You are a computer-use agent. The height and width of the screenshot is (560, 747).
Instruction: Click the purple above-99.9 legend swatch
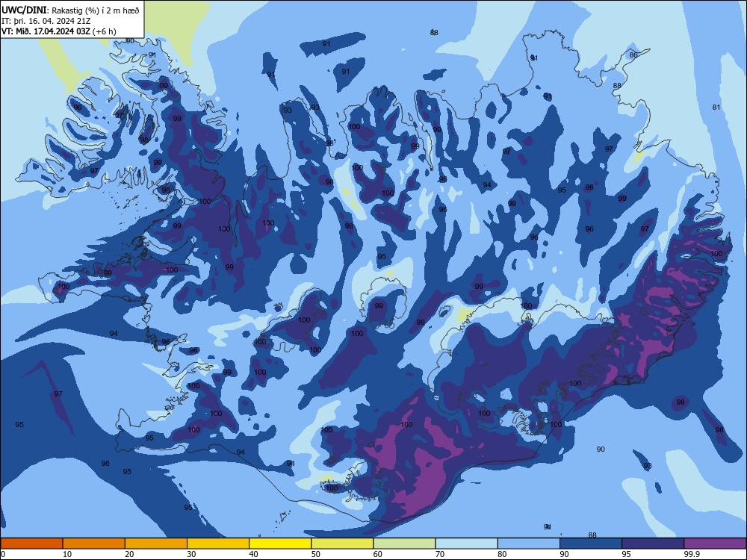pyautogui.click(x=715, y=544)
